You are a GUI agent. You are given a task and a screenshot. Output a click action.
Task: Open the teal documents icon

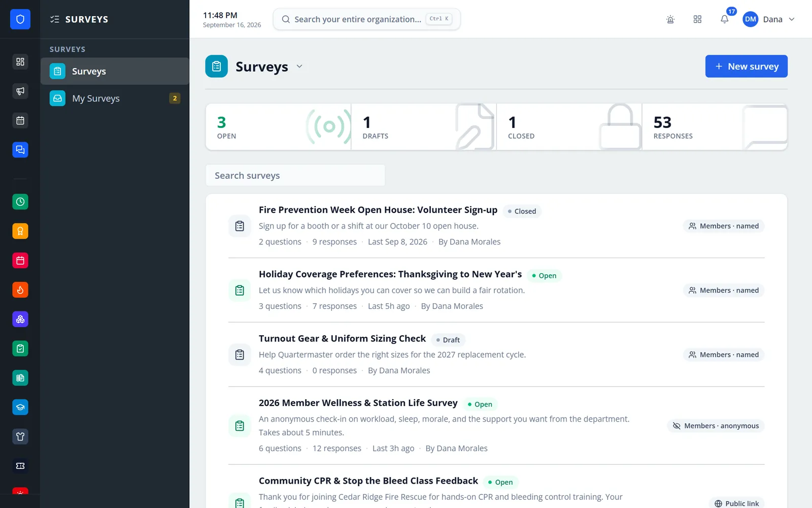[x=20, y=378]
